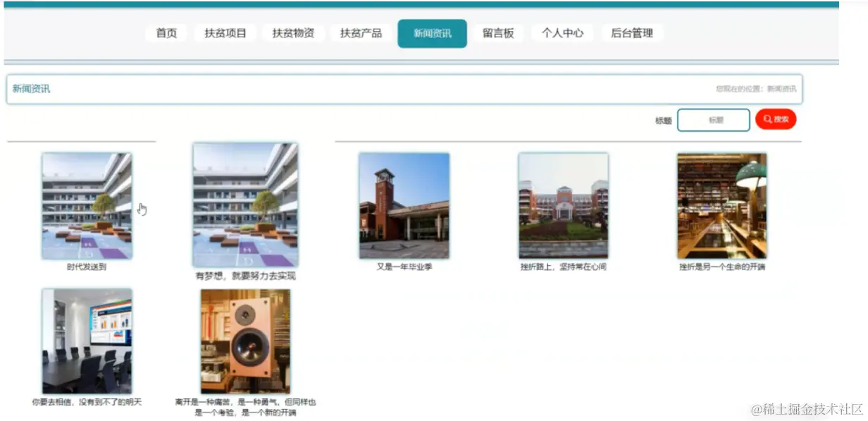Image resolution: width=868 pixels, height=421 pixels.
Task: Click title 离开是一种痛苦，是一种勇气
Action: (x=245, y=408)
